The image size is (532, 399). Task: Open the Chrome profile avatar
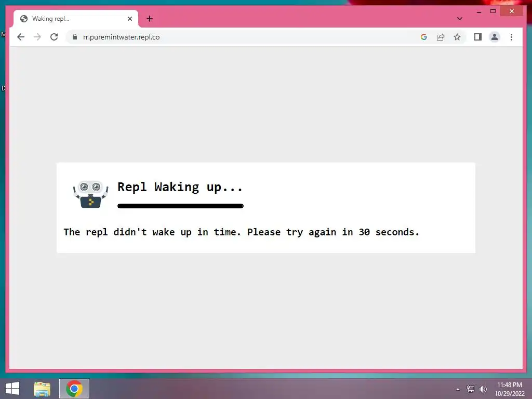495,37
